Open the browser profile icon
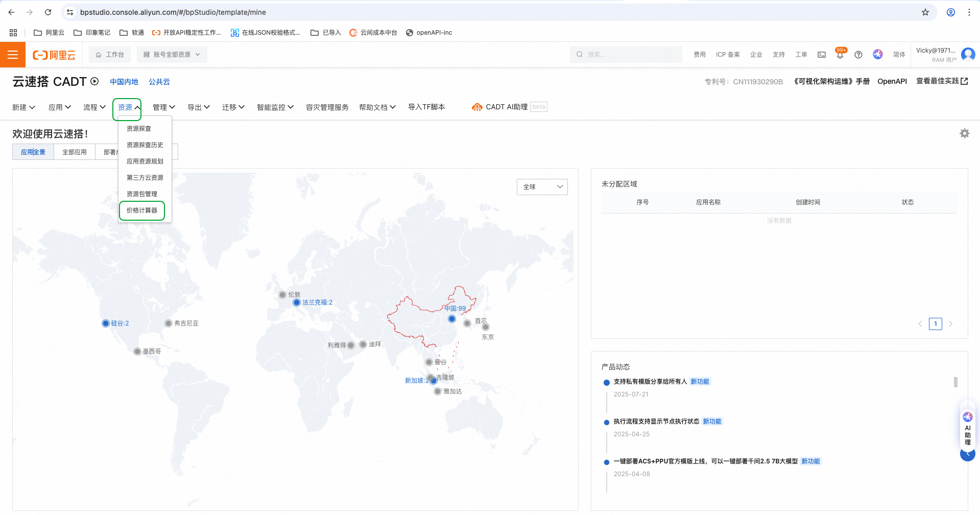980x515 pixels. point(951,12)
